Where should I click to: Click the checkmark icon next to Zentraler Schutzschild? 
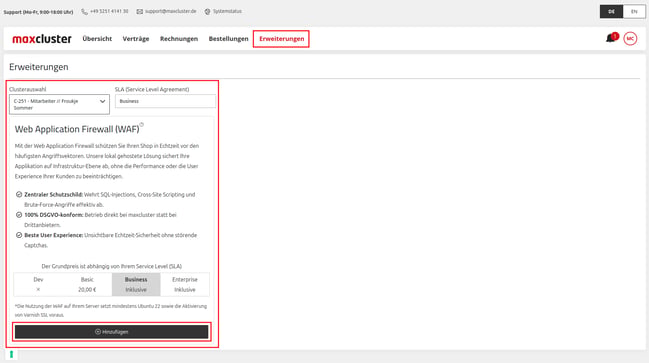pyautogui.click(x=19, y=195)
